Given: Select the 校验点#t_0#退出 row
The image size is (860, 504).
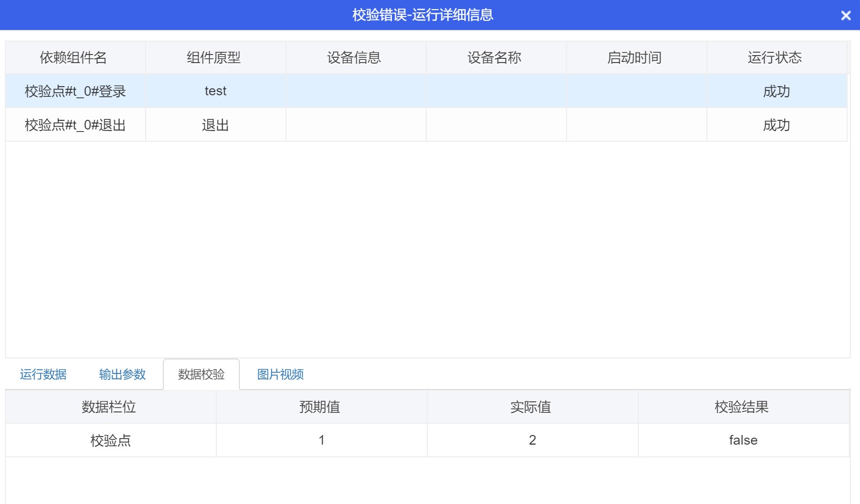Looking at the screenshot, I should click(76, 125).
